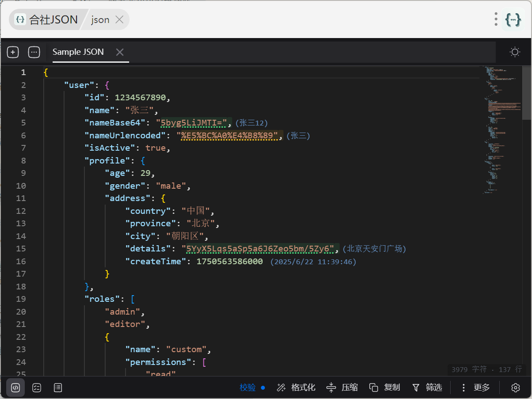The width and height of the screenshot is (532, 399).
Task: Switch to table view mode icon
Action: (x=58, y=388)
